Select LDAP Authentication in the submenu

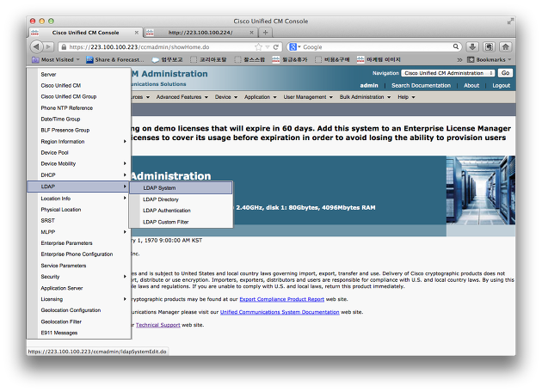click(181, 211)
